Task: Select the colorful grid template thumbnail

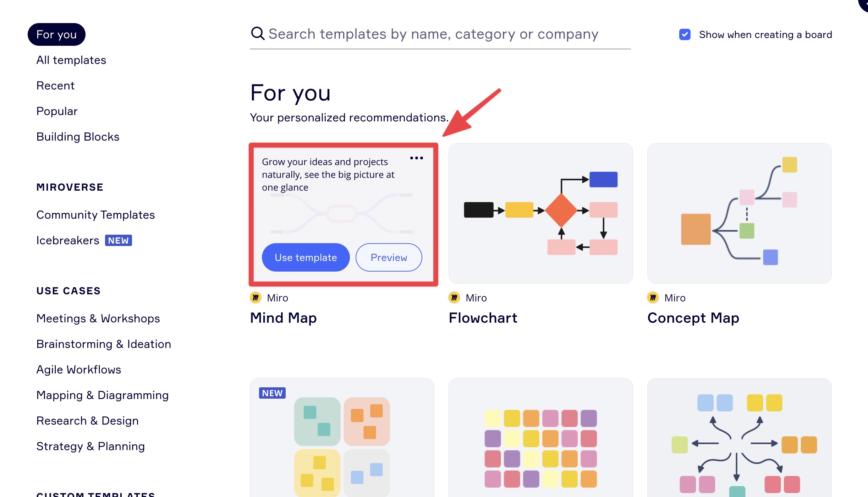Action: [x=540, y=438]
